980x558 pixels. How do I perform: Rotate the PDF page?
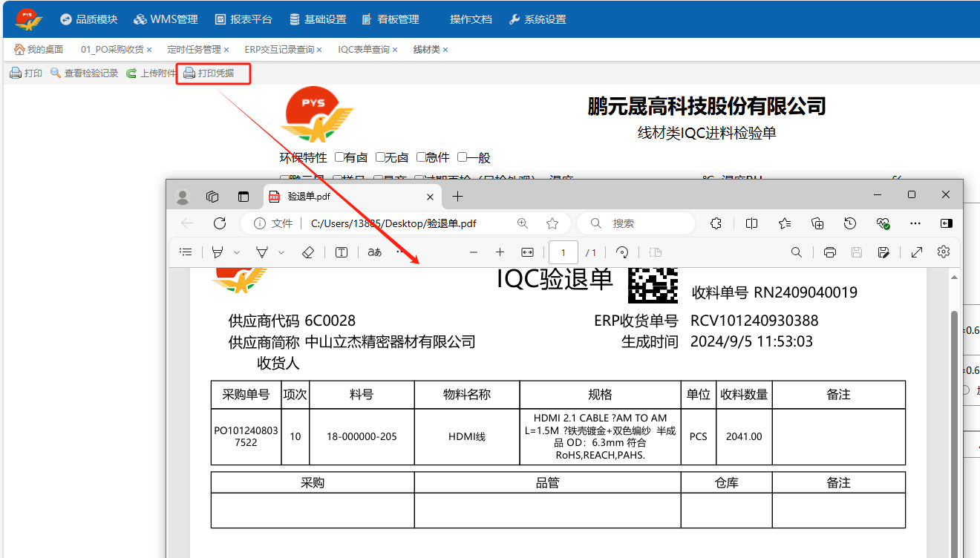(x=623, y=252)
